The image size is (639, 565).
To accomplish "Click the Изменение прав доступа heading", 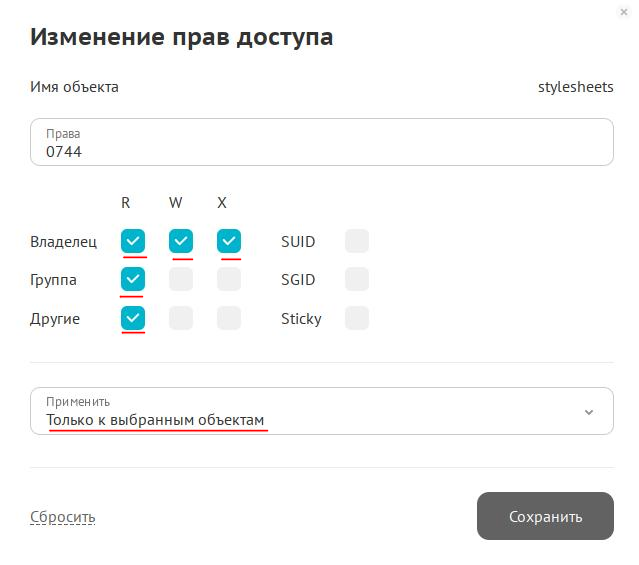I will 181,38.
